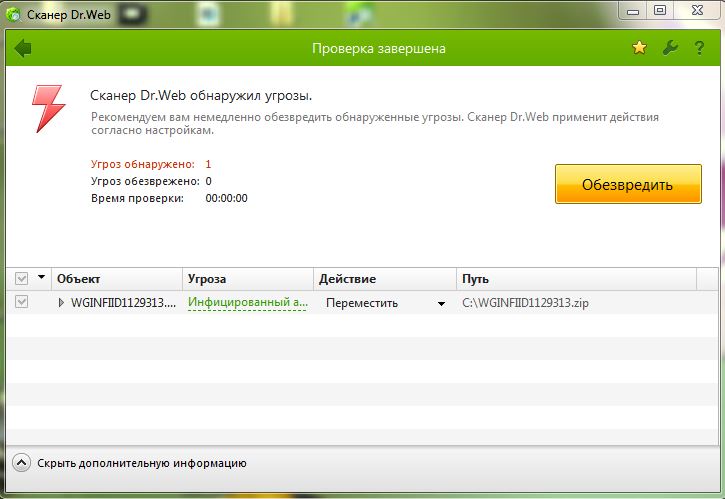Open settings via the wrench icon
The width and height of the screenshot is (725, 499).
[670, 48]
